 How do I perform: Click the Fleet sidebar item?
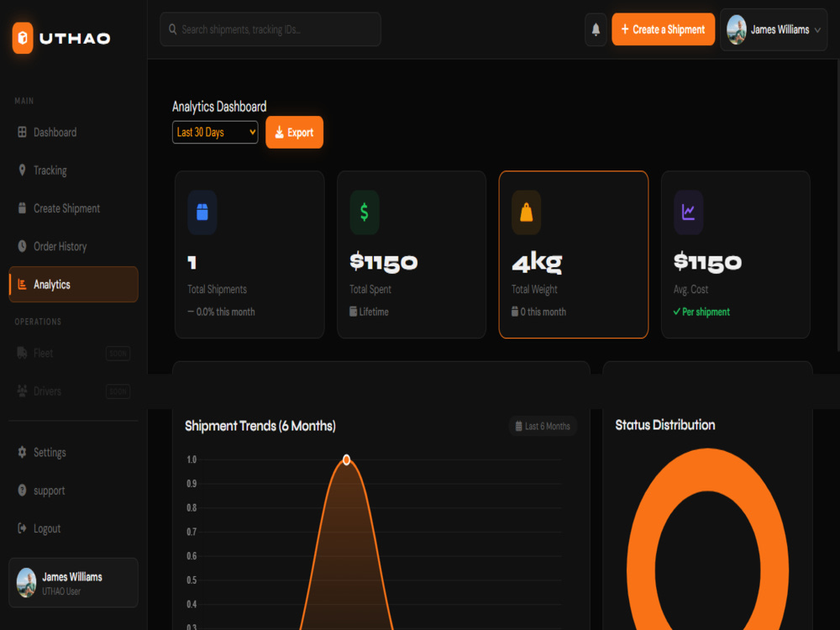tap(73, 353)
